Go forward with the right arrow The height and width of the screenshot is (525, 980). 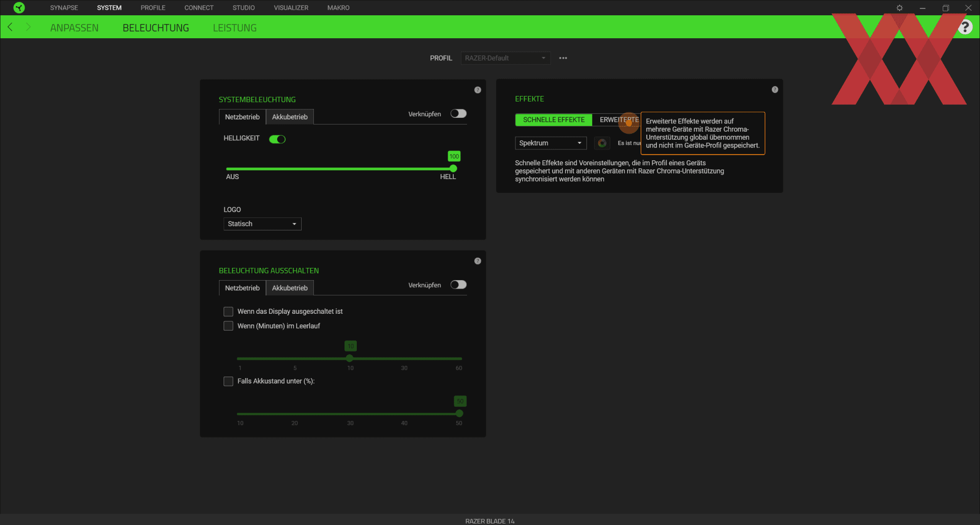pyautogui.click(x=28, y=27)
